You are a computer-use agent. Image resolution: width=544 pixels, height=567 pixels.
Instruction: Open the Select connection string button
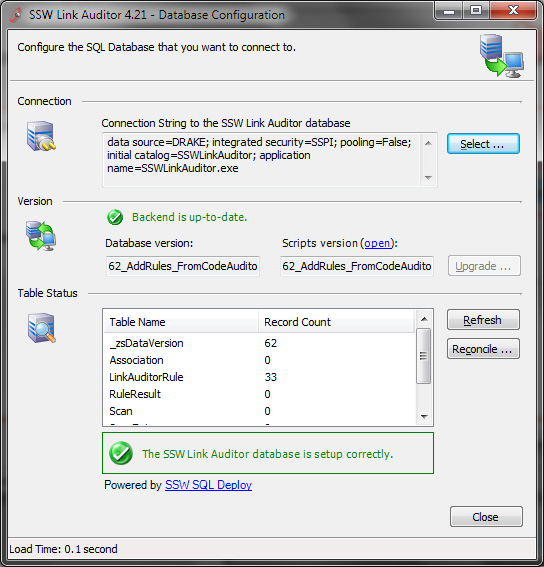click(483, 144)
